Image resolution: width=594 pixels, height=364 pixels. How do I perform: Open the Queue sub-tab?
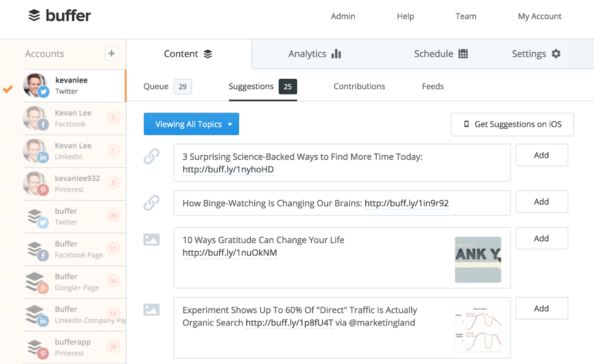pos(167,87)
